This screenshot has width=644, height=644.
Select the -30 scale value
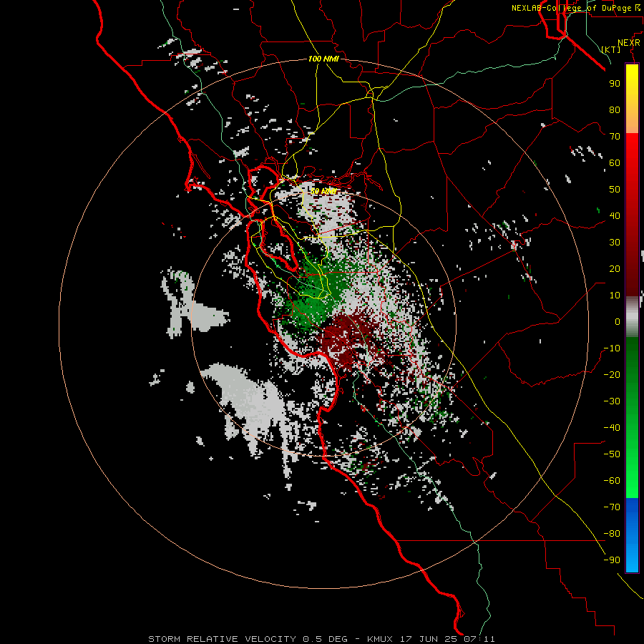pyautogui.click(x=612, y=401)
